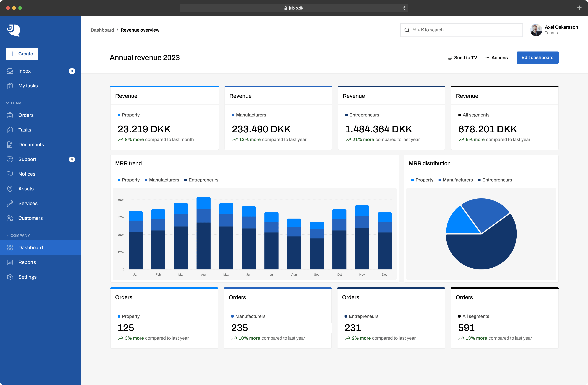Open the Notices section
This screenshot has width=588, height=385.
pos(27,174)
